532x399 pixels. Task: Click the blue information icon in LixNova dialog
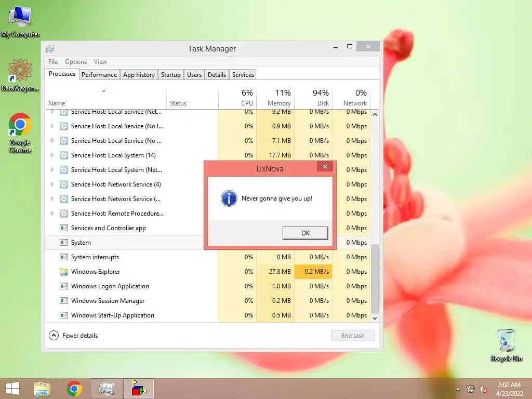click(x=229, y=198)
